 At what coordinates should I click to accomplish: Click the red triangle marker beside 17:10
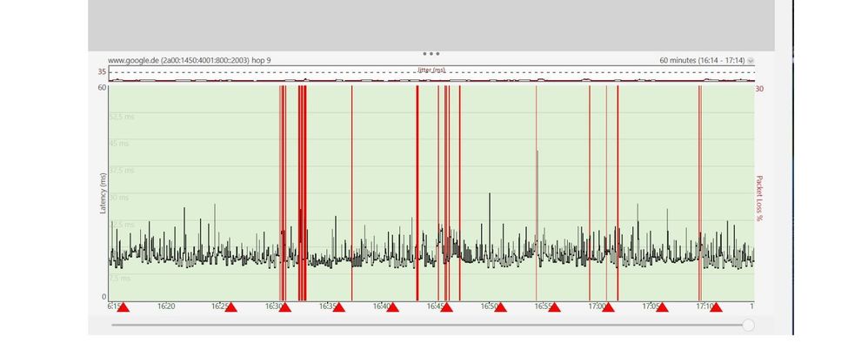click(716, 307)
